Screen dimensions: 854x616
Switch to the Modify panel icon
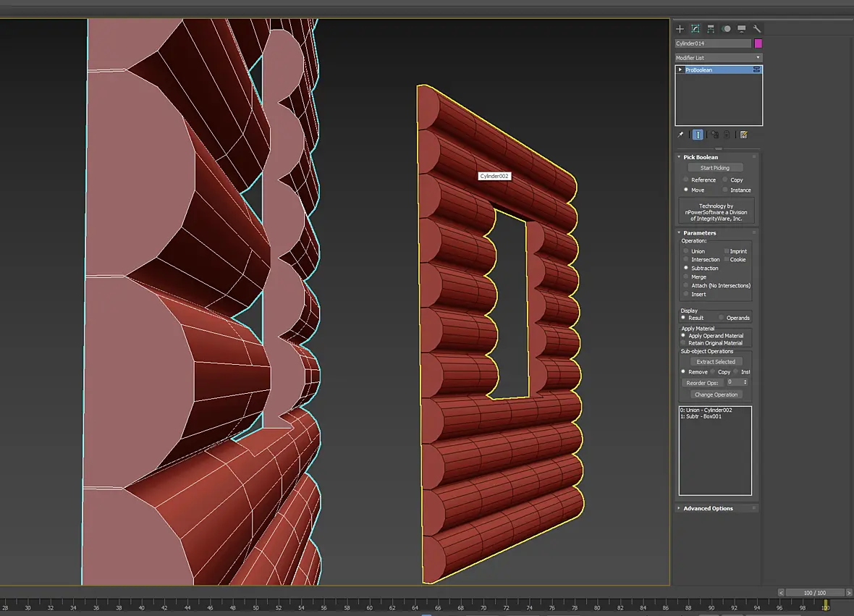point(696,29)
